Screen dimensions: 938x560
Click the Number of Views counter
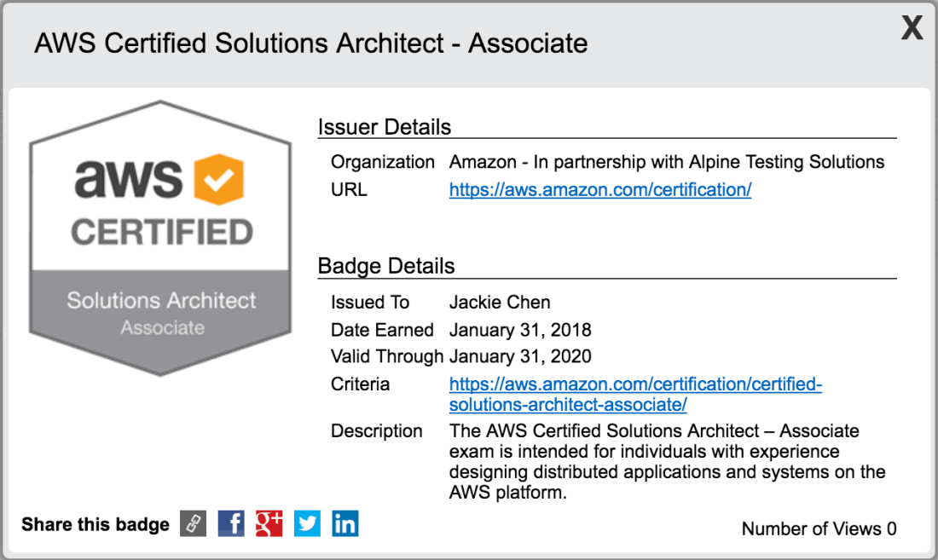[x=819, y=528]
